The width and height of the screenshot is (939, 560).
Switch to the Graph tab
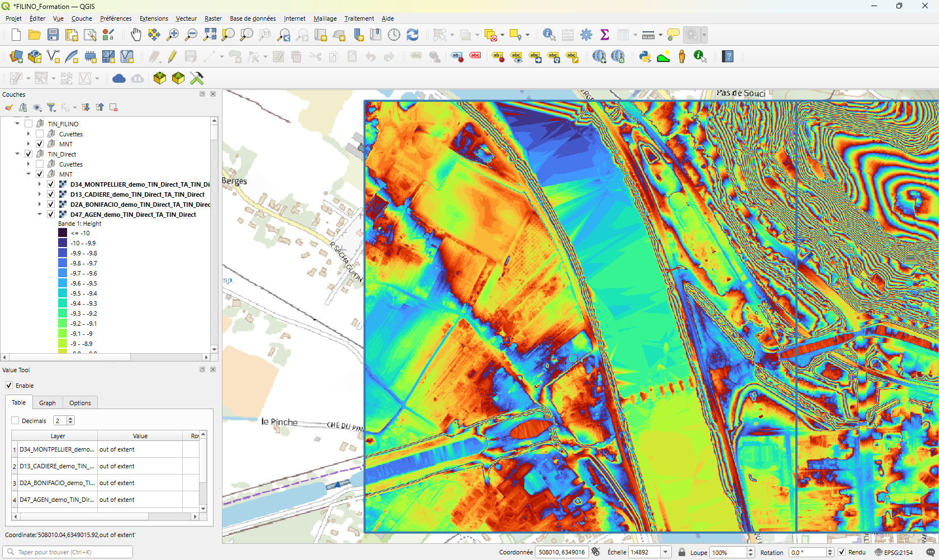(47, 403)
